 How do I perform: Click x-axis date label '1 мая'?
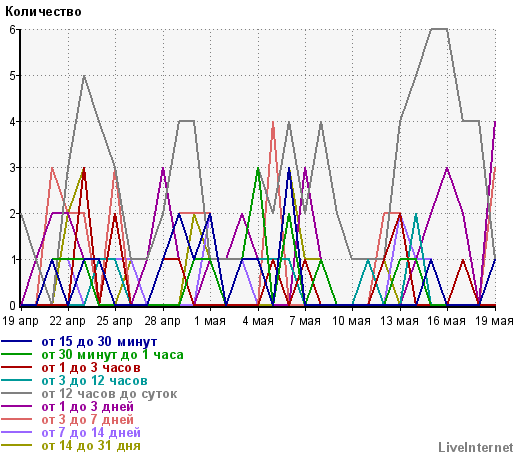tap(210, 321)
